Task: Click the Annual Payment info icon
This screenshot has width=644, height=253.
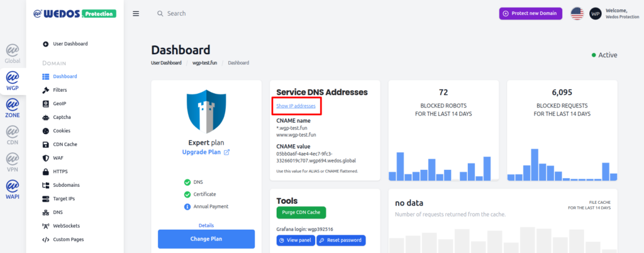Action: tap(187, 206)
